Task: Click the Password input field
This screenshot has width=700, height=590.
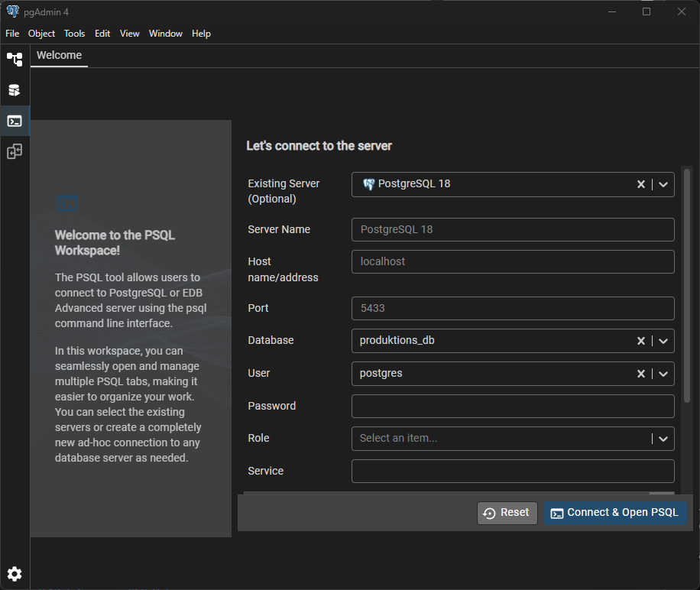Action: tap(512, 407)
